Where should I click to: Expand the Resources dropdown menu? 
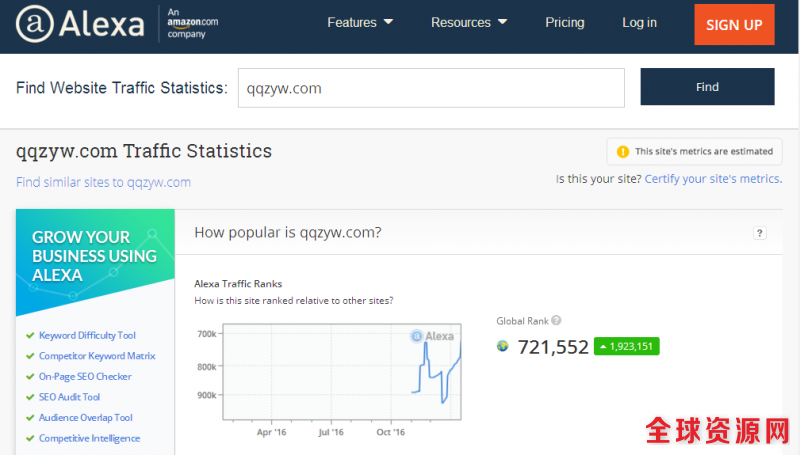click(469, 23)
